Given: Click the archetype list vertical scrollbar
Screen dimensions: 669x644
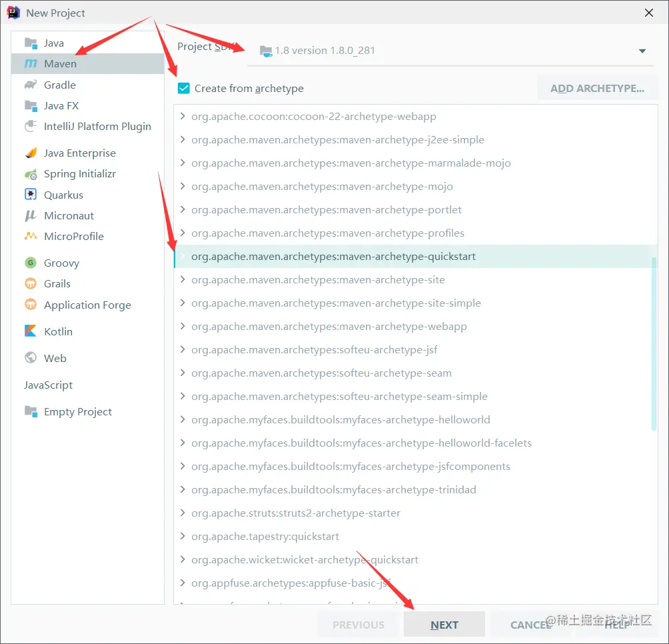Looking at the screenshot, I should pos(653,343).
